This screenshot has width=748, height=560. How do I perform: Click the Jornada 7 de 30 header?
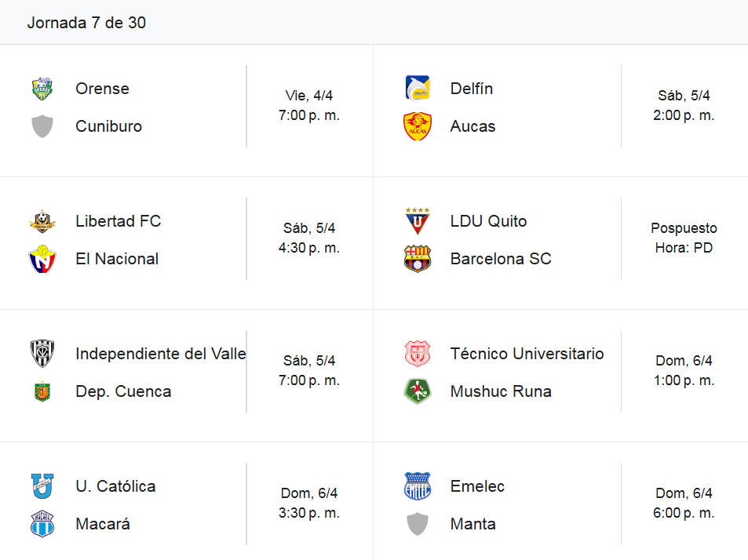[x=86, y=23]
